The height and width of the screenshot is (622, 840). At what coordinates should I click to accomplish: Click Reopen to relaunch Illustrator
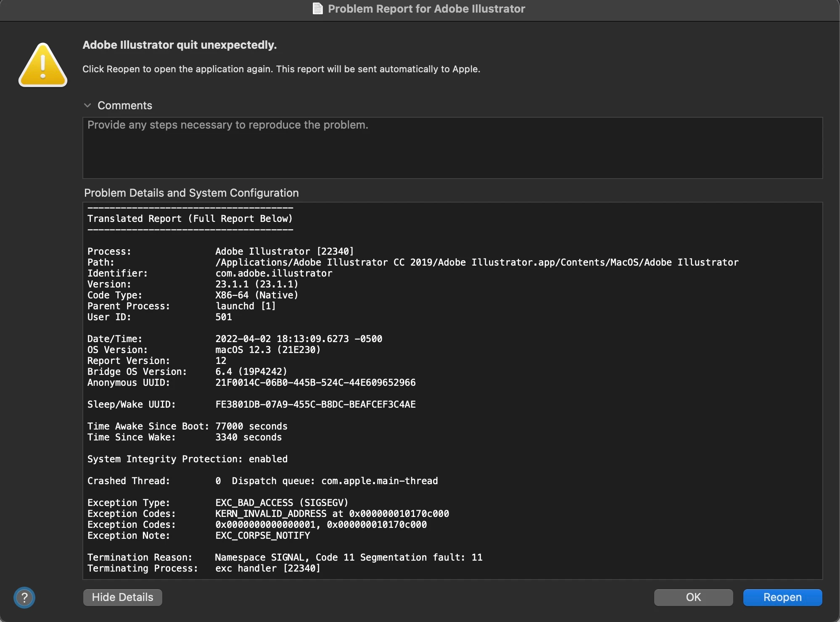click(x=782, y=597)
